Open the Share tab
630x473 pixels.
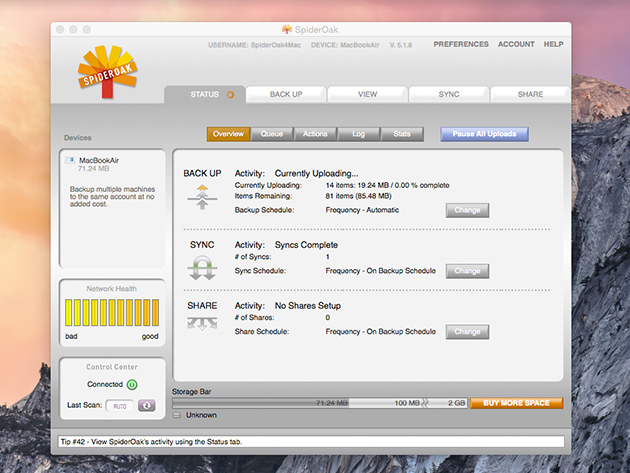click(530, 94)
